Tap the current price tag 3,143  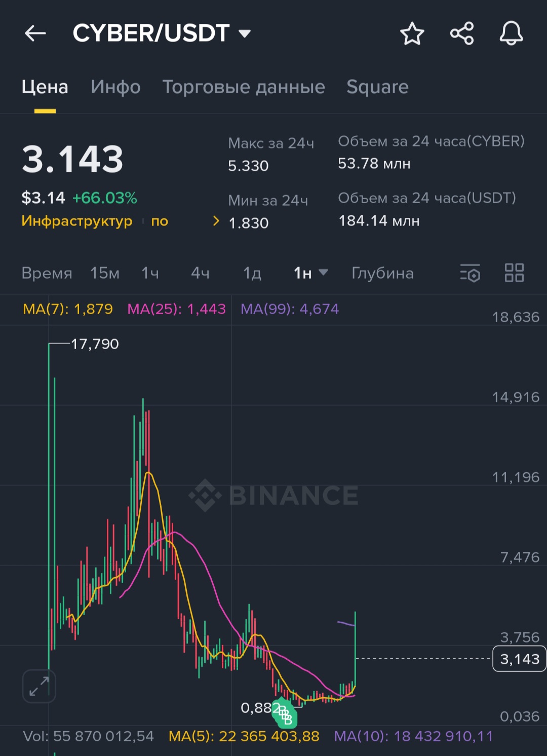pyautogui.click(x=519, y=659)
